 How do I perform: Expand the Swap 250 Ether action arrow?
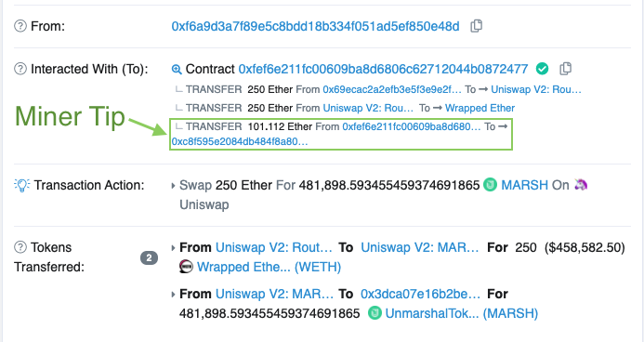point(173,186)
